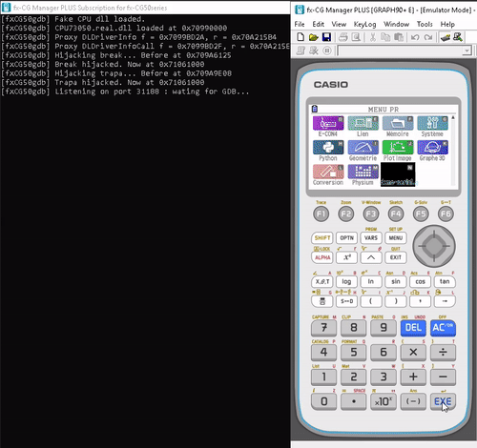This screenshot has width=477, height=448.
Task: Tap the OPTN key
Action: [x=346, y=237]
